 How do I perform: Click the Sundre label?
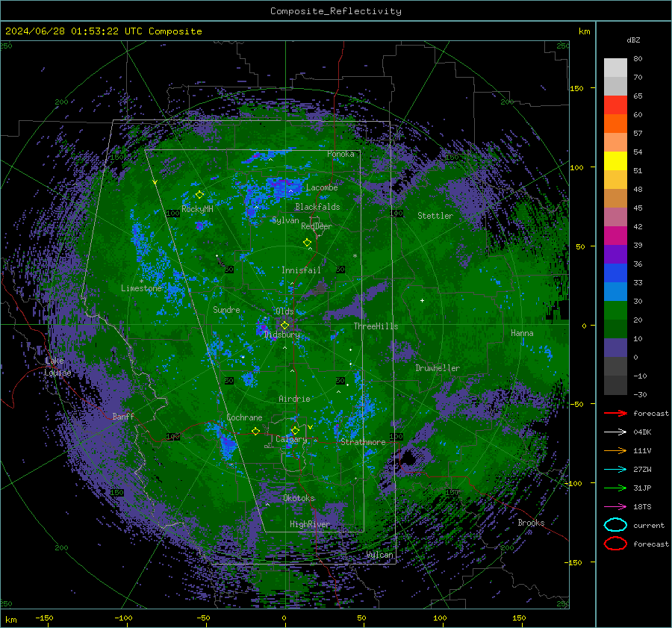click(x=226, y=310)
